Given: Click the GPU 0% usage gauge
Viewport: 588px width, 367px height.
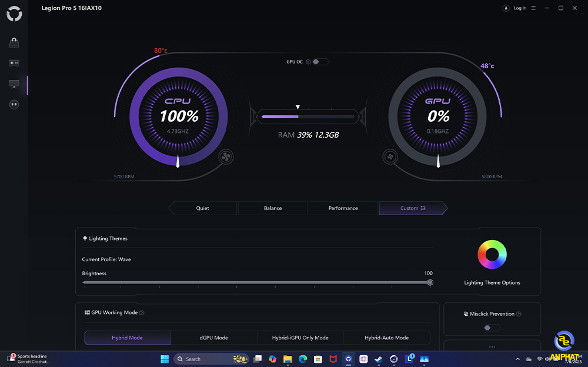Looking at the screenshot, I should pos(437,116).
